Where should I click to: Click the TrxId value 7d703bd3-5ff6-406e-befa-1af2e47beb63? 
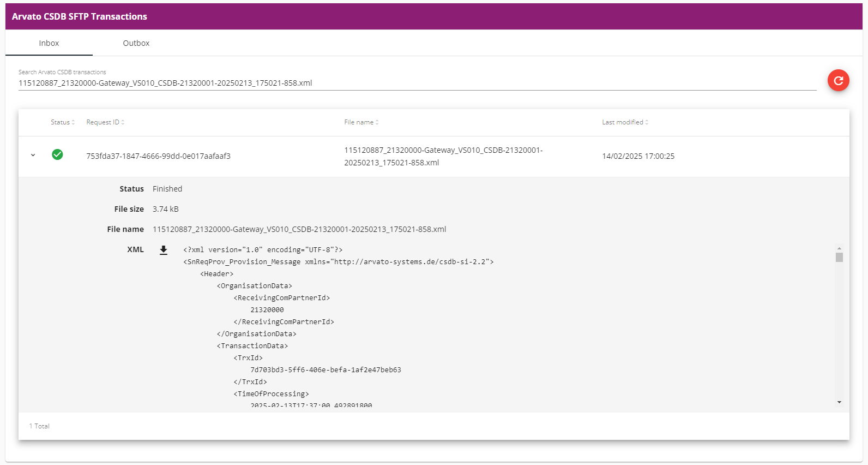coord(325,370)
